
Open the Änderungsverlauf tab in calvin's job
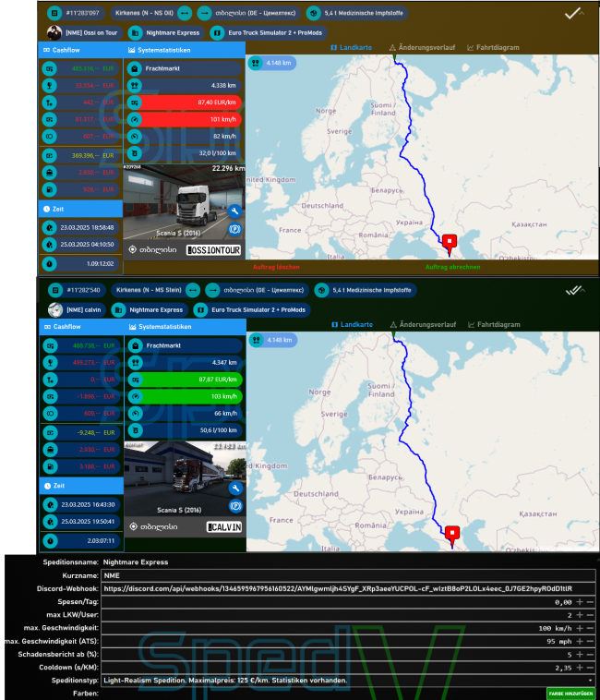[x=423, y=324]
